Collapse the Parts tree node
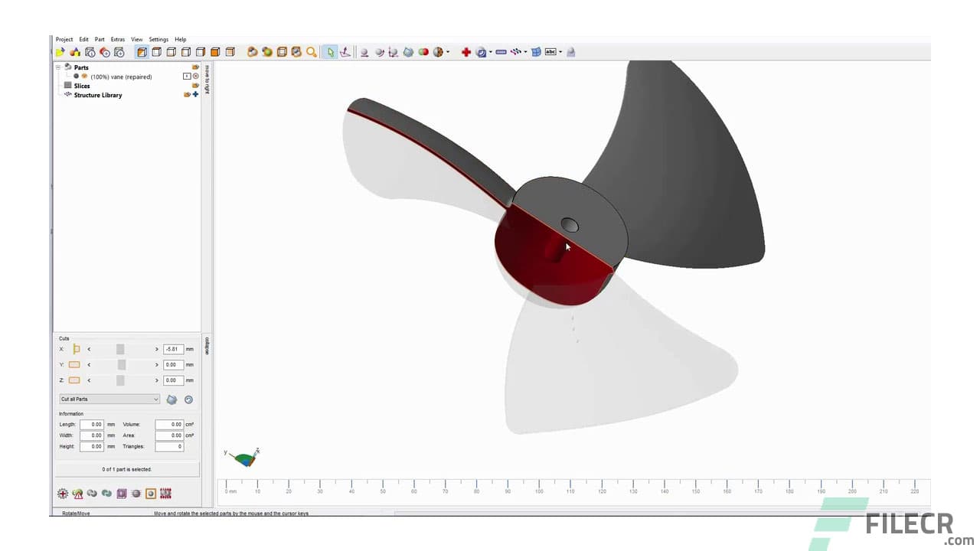Screen dimensions: 980x551 point(58,67)
